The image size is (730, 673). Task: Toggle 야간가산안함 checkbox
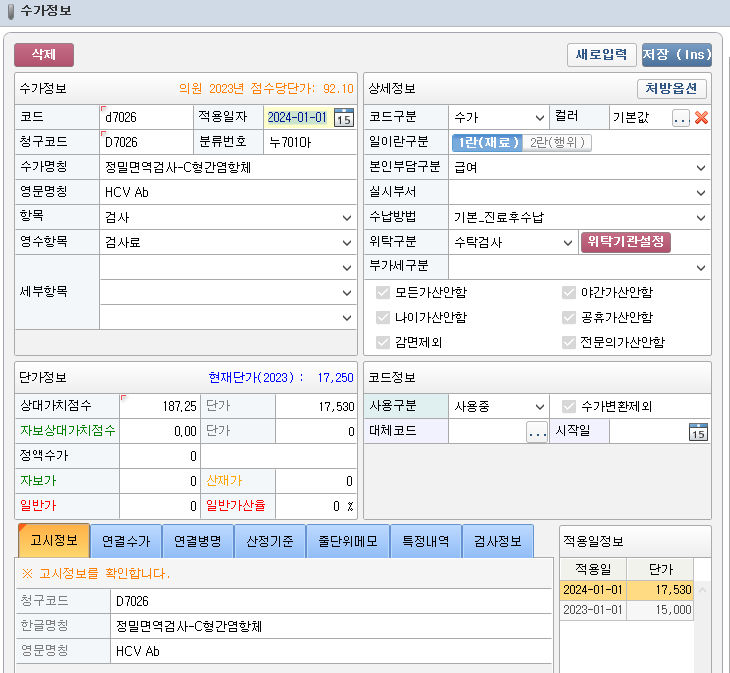click(x=569, y=292)
